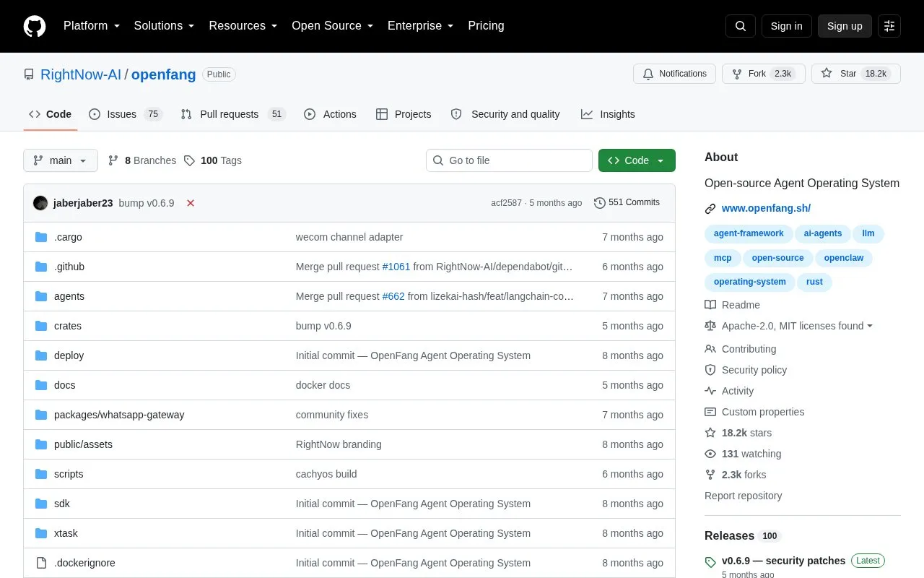Select the agent-framework topic tag
This screenshot has height=578, width=924.
pyautogui.click(x=749, y=233)
